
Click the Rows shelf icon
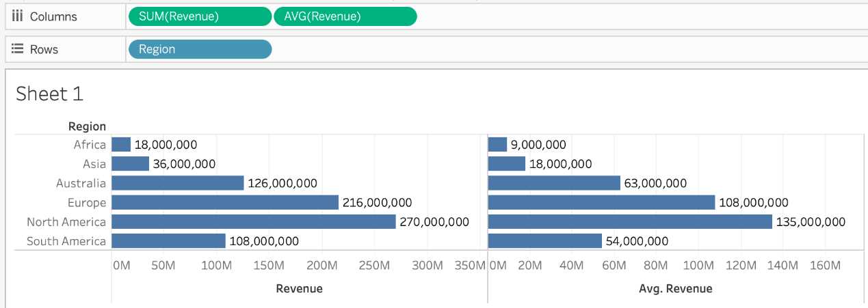point(18,49)
